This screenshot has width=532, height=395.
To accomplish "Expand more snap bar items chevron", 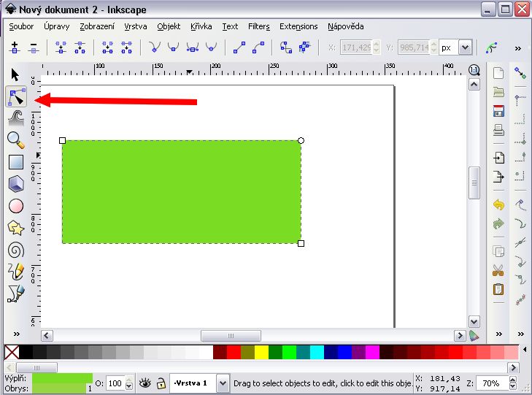I will pos(521,334).
